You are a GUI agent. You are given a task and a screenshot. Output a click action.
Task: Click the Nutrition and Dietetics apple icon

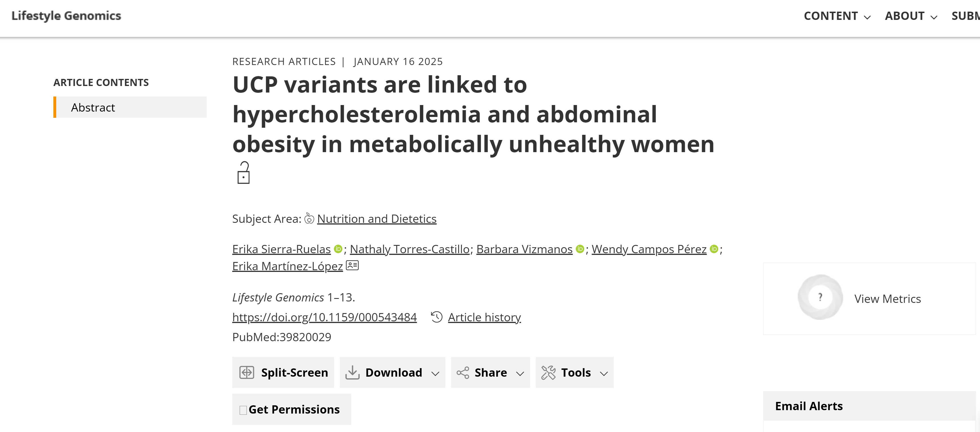tap(309, 219)
